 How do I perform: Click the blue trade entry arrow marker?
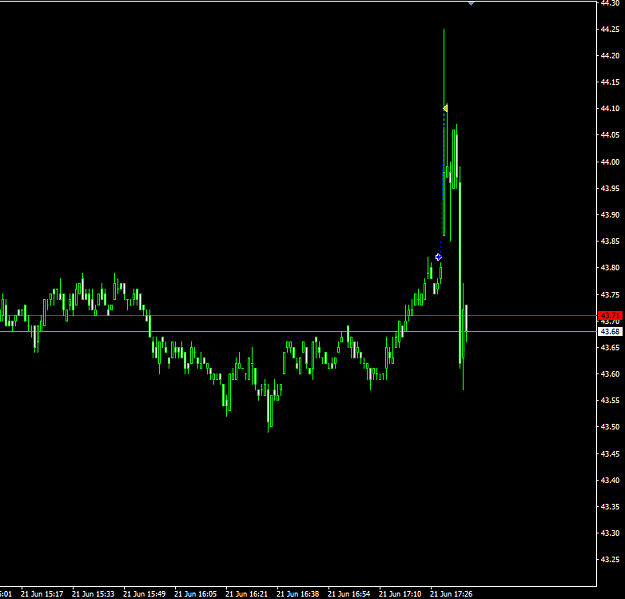438,257
